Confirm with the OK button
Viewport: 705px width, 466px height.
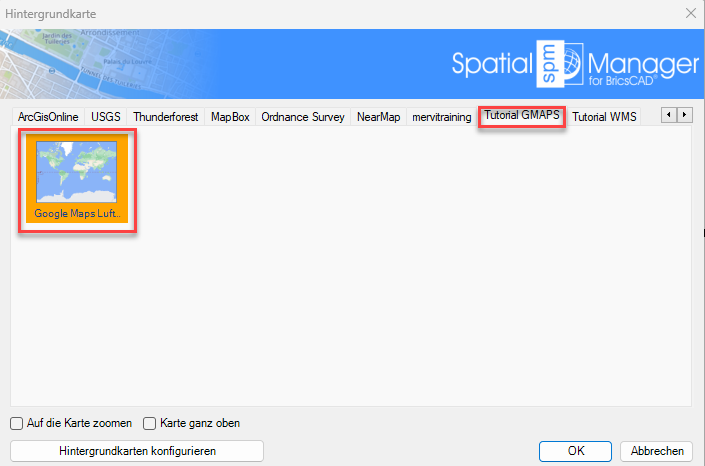coord(576,451)
